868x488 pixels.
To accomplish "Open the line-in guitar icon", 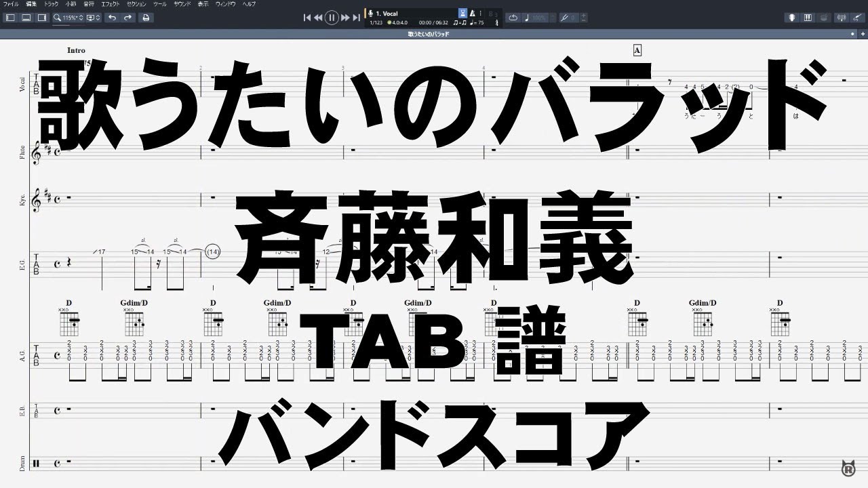I will pyautogui.click(x=856, y=18).
